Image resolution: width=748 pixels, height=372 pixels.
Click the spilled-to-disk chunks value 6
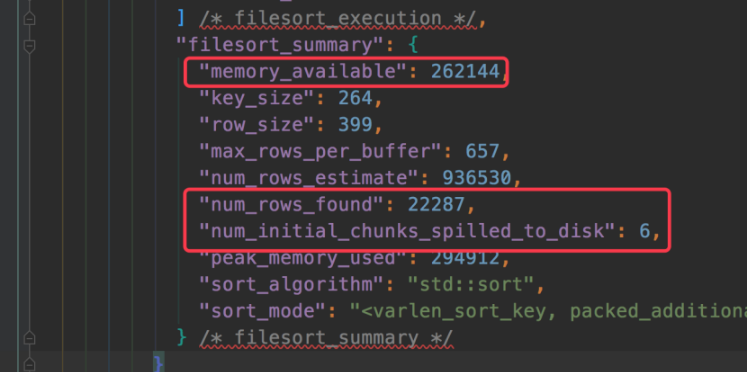[645, 232]
